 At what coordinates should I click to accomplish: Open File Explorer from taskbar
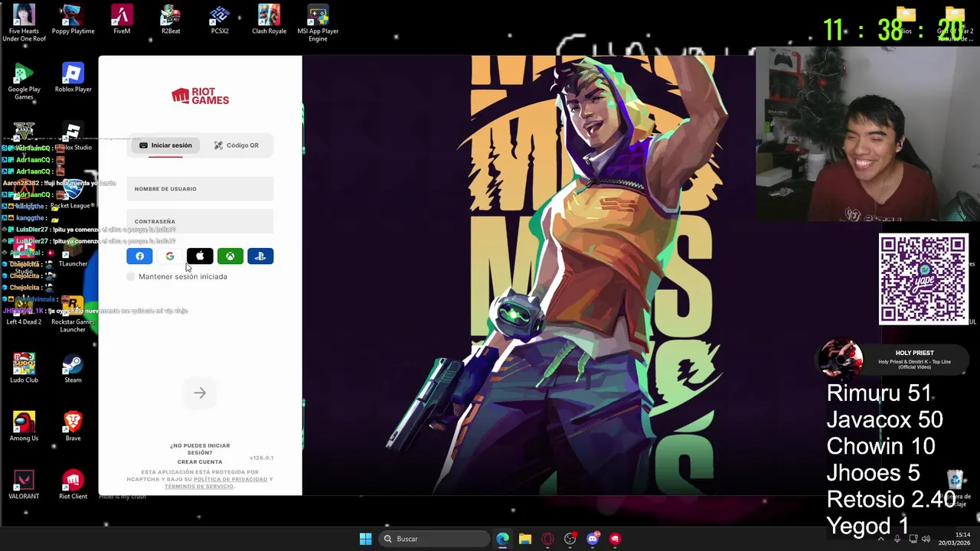[525, 539]
